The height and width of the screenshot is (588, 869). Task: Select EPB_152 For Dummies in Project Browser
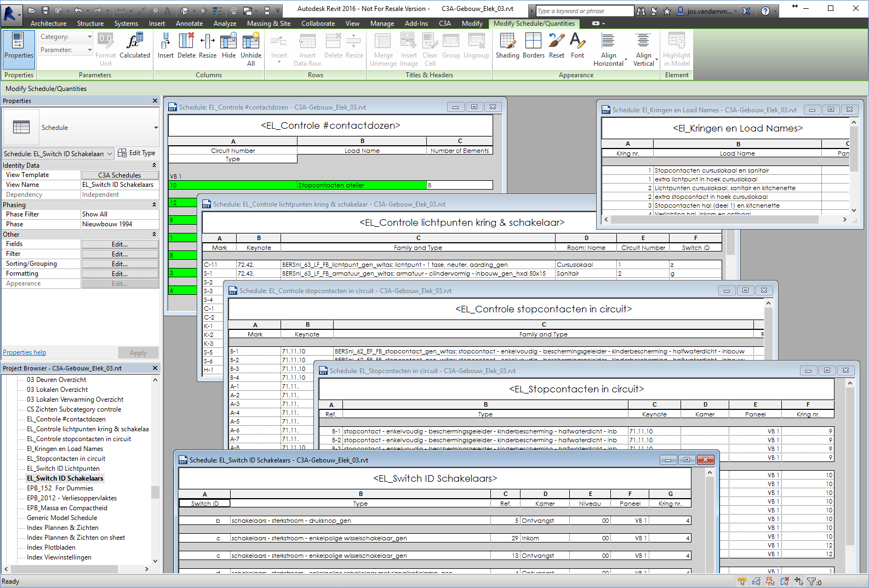(x=60, y=488)
